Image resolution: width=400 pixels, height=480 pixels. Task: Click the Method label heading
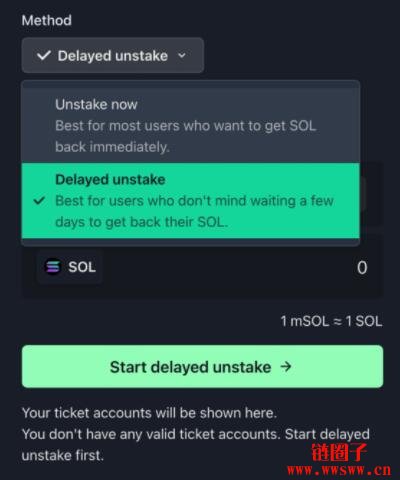click(x=47, y=20)
